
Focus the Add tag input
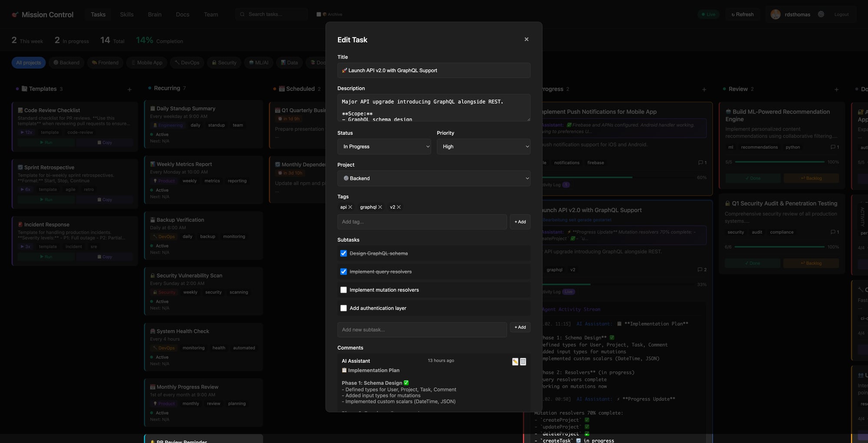(422, 222)
